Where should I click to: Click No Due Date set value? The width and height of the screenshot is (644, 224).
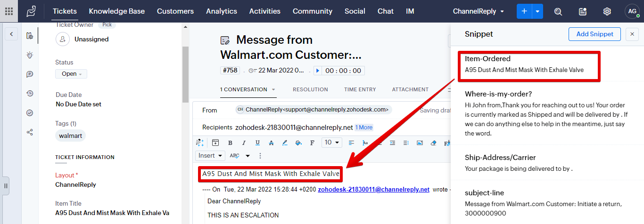coord(78,104)
